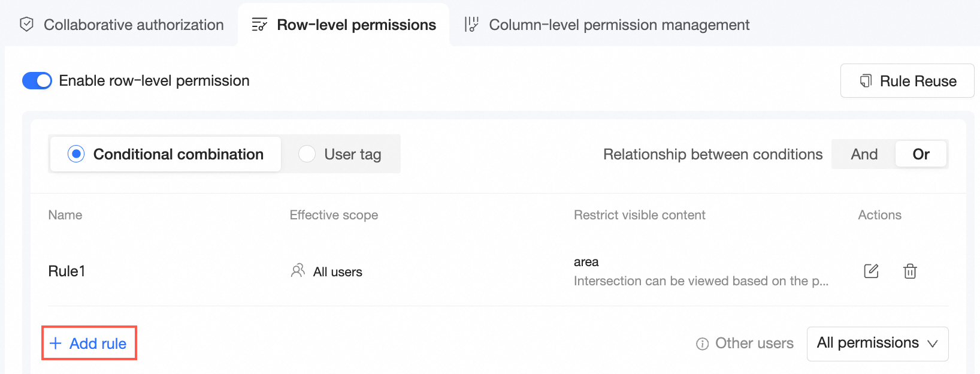Expand the dropdown chevron next to All permissions
The width and height of the screenshot is (980, 374).
pyautogui.click(x=933, y=344)
